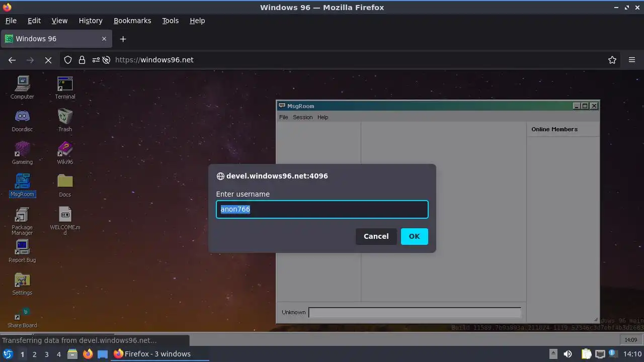Switch to workspace 4
The image size is (644, 362).
click(x=58, y=354)
